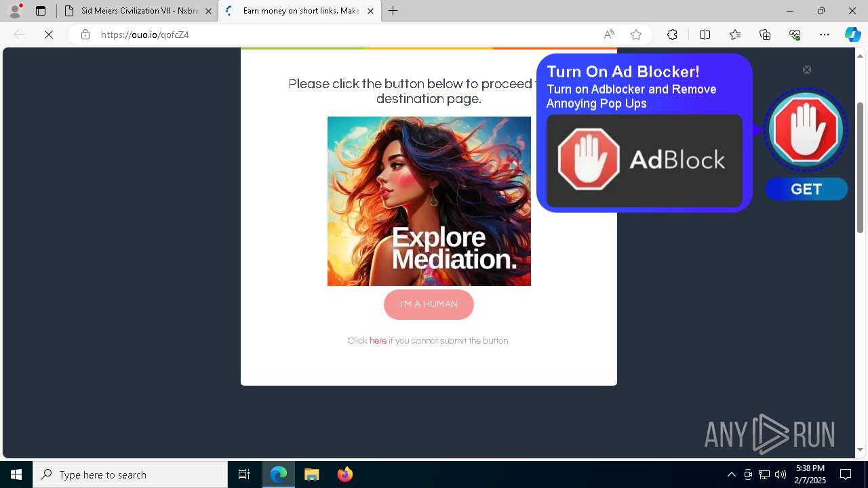Click the Type here to search box
The image size is (868, 488).
130,474
